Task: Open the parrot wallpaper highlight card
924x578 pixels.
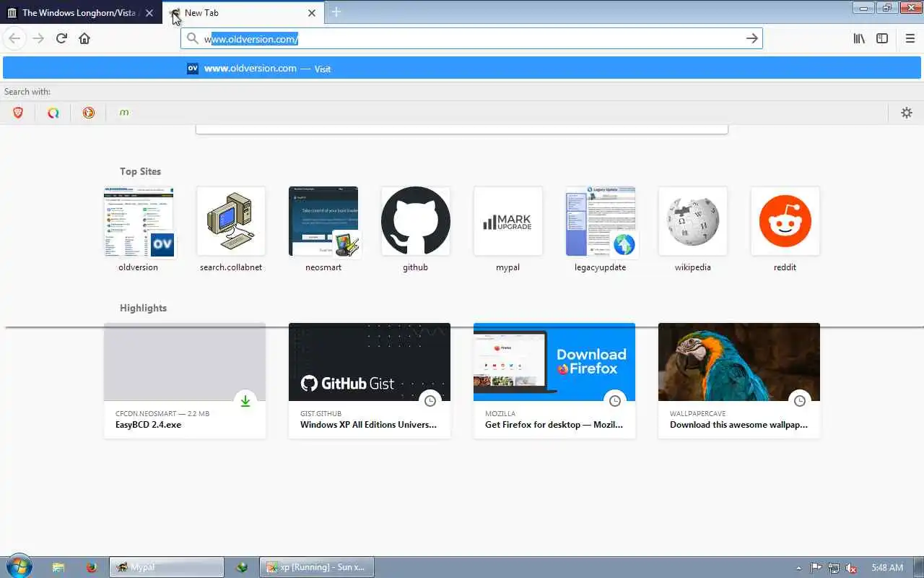Action: click(739, 381)
